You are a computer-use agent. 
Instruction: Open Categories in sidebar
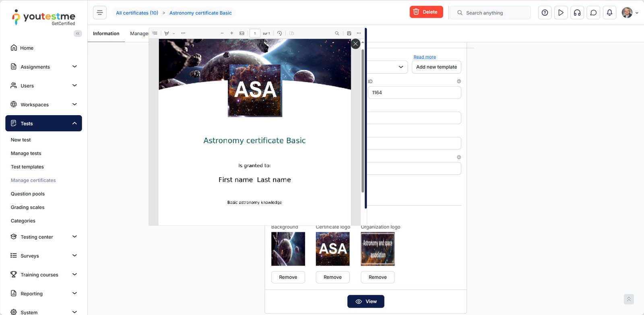[x=23, y=221]
